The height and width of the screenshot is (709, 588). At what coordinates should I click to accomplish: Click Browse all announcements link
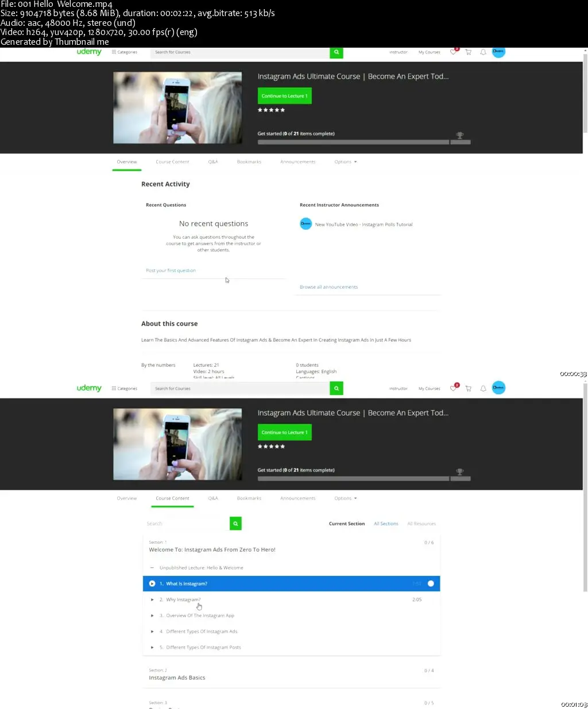tap(329, 287)
